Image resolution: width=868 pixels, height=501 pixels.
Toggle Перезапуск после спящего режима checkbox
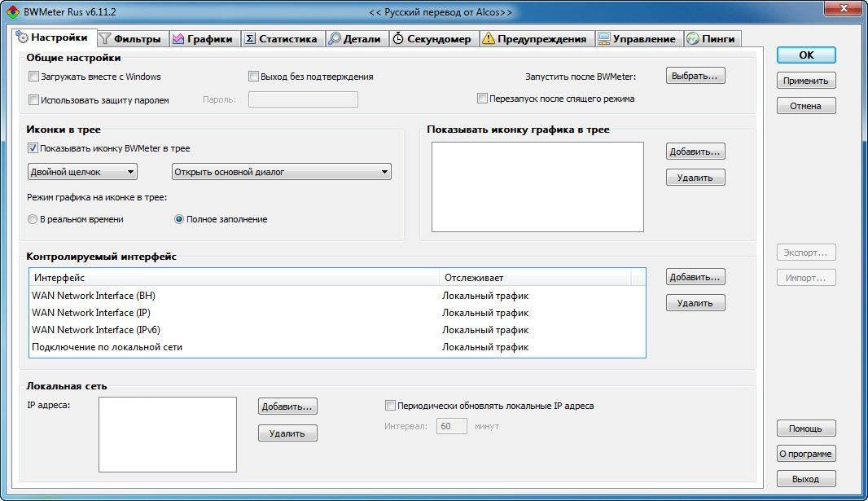pyautogui.click(x=482, y=98)
